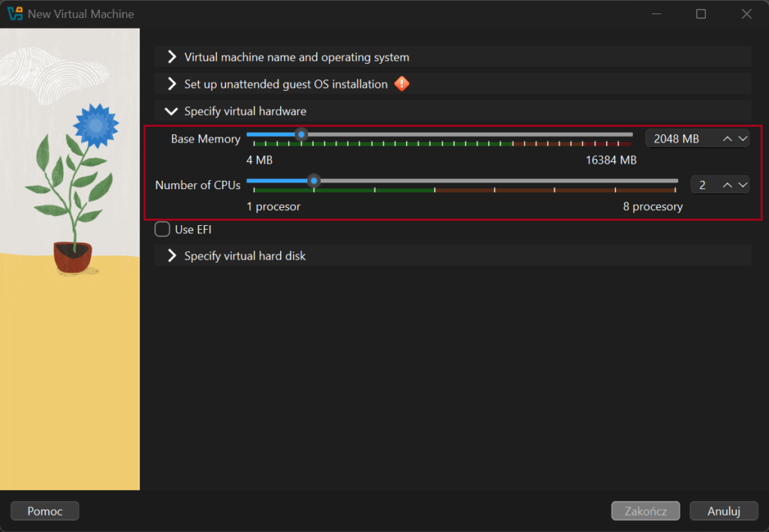
Task: Click the Zakończ finish button
Action: click(645, 511)
